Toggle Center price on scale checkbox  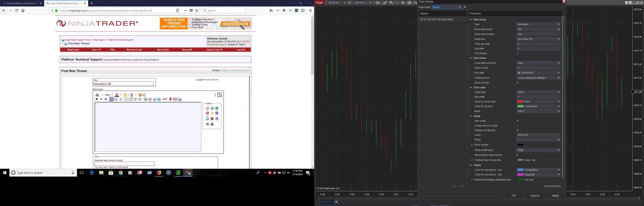pyautogui.click(x=518, y=126)
